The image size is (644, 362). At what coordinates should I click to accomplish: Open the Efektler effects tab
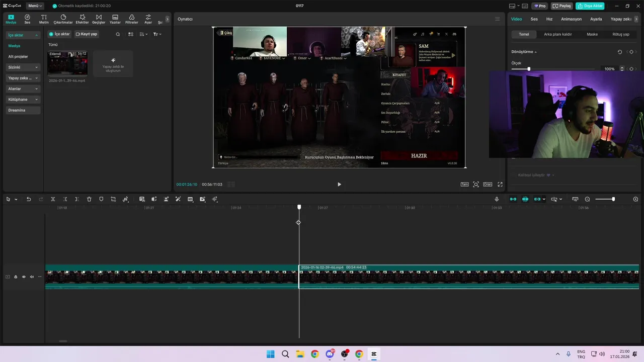[x=82, y=19]
